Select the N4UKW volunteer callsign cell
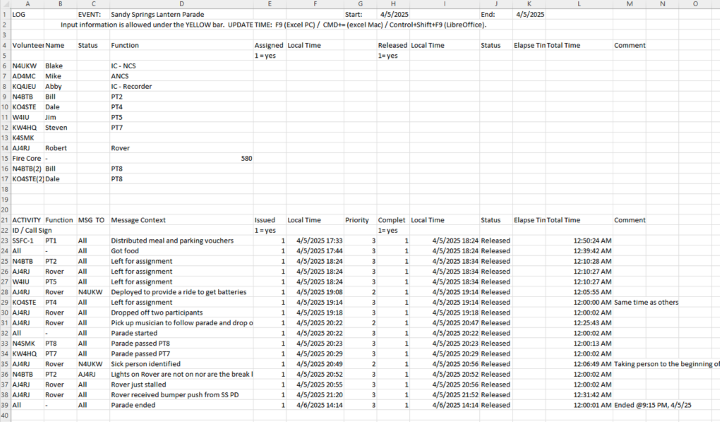This screenshot has width=720, height=422. 25,65
